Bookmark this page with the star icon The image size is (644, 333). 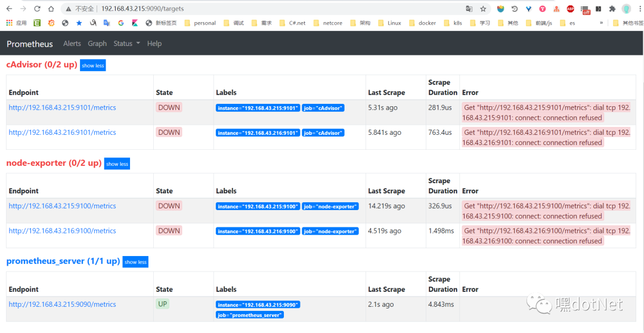tap(483, 9)
